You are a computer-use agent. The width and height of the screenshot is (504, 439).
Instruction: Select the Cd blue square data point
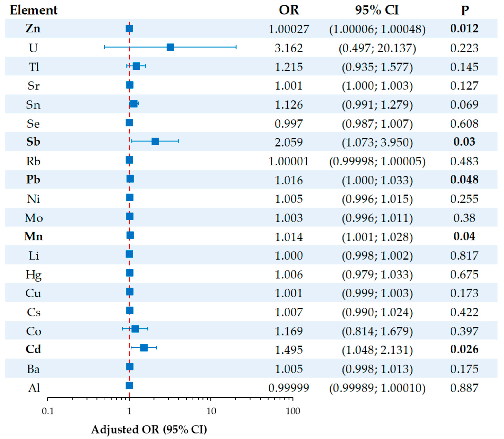(x=144, y=348)
